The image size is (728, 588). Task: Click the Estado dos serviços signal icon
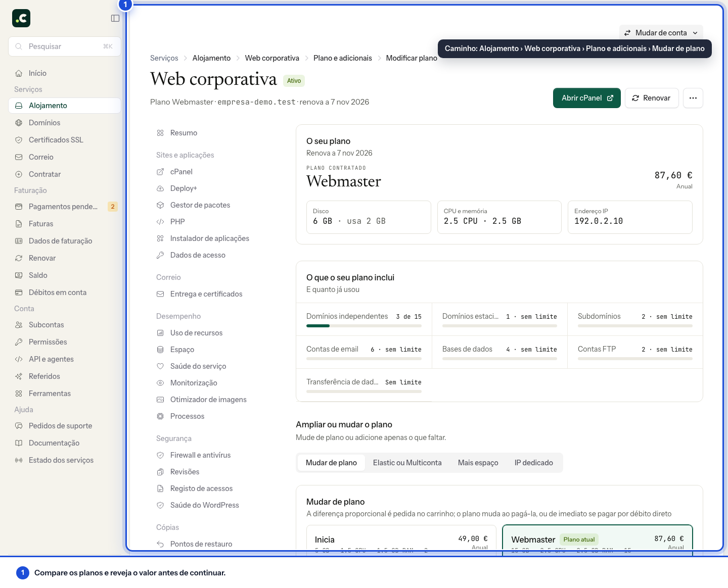[19, 460]
